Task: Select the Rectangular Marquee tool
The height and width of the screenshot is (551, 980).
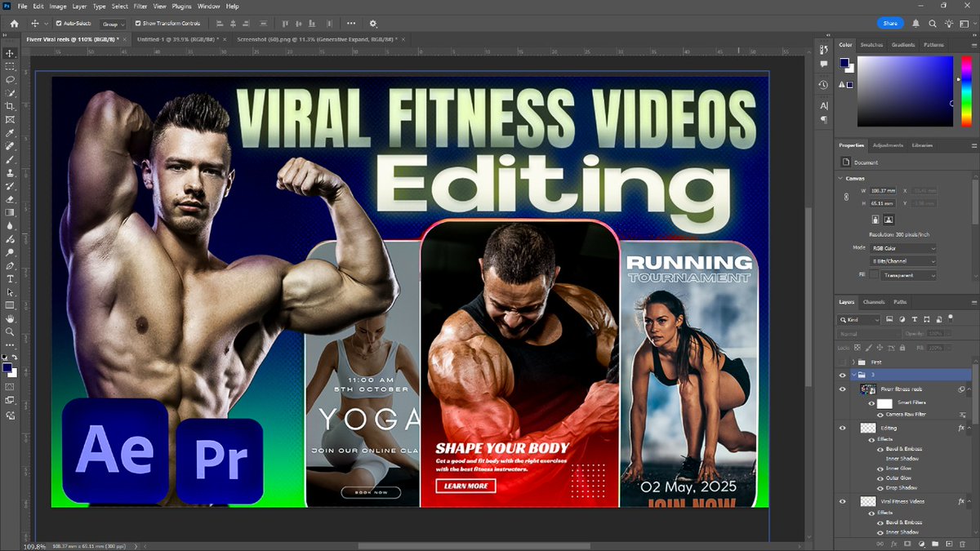Action: pos(10,66)
